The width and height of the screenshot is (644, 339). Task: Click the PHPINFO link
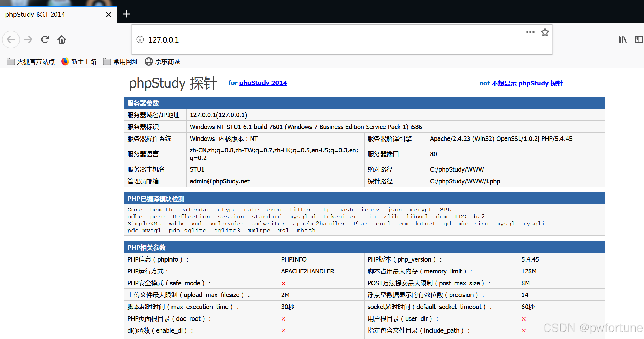(x=294, y=259)
